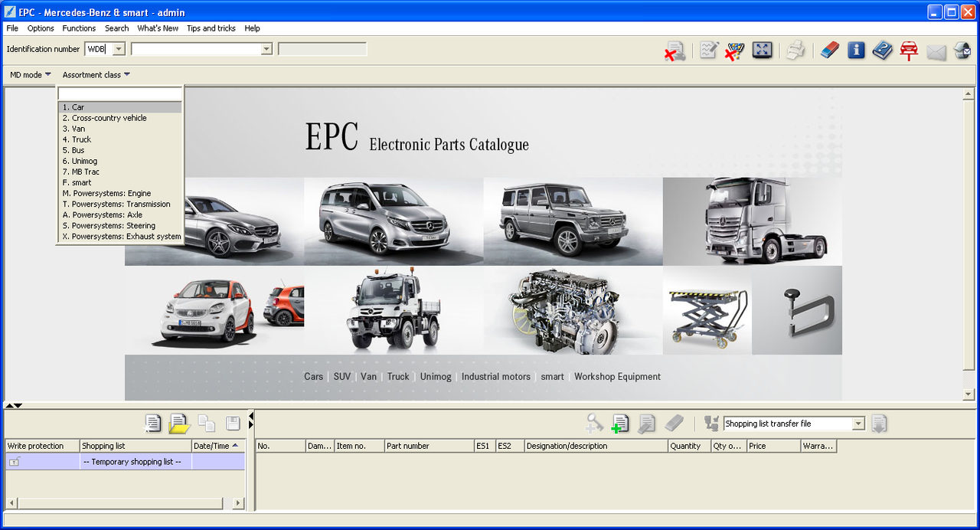Click the Price column header
Screen dimensions: 980x530
773,446
